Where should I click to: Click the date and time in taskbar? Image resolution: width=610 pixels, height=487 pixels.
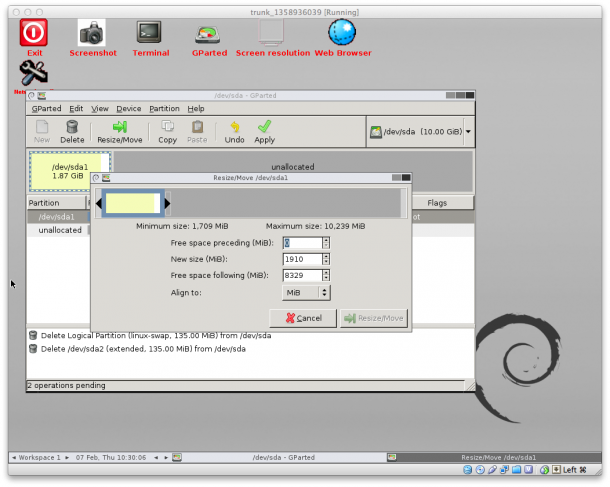111,457
